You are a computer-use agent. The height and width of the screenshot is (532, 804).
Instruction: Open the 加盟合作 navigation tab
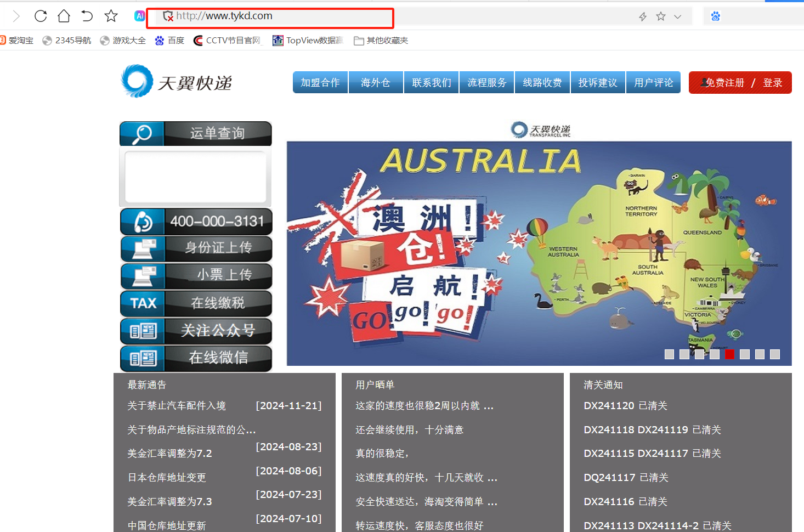coord(320,82)
